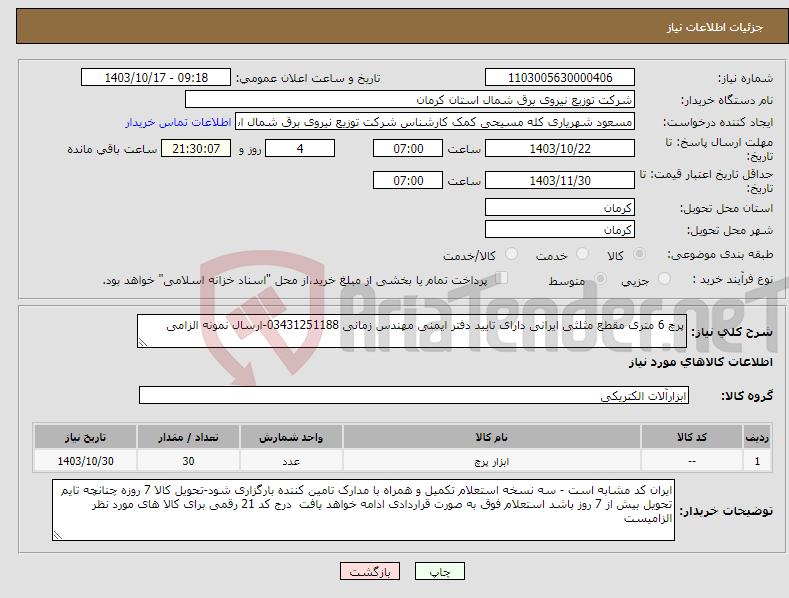
Task: Click the description area resize handle
Action: click(x=143, y=342)
